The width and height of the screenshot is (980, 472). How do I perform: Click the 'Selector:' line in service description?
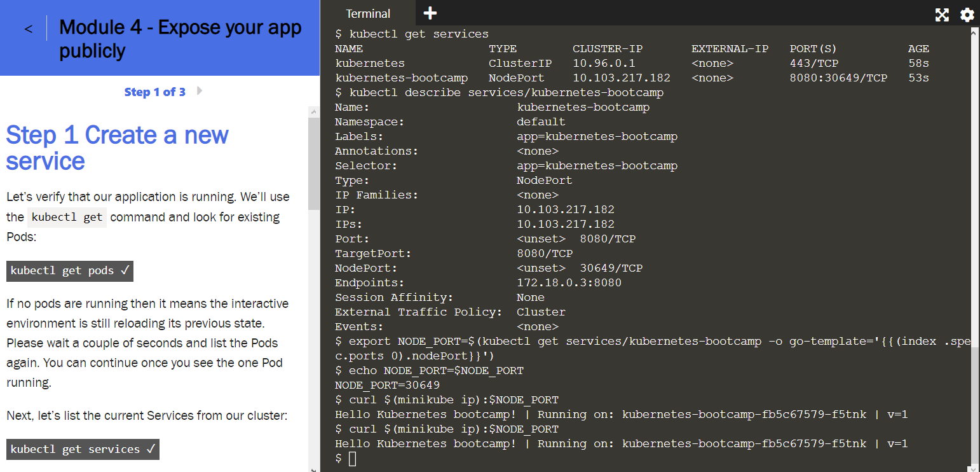click(506, 166)
